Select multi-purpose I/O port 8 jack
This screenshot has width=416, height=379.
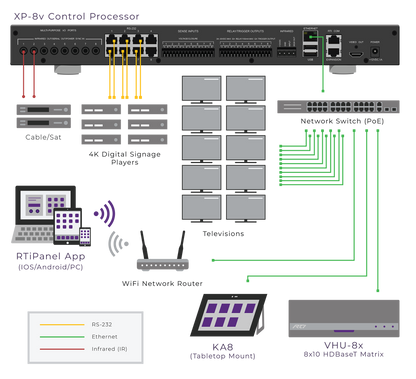(x=96, y=51)
